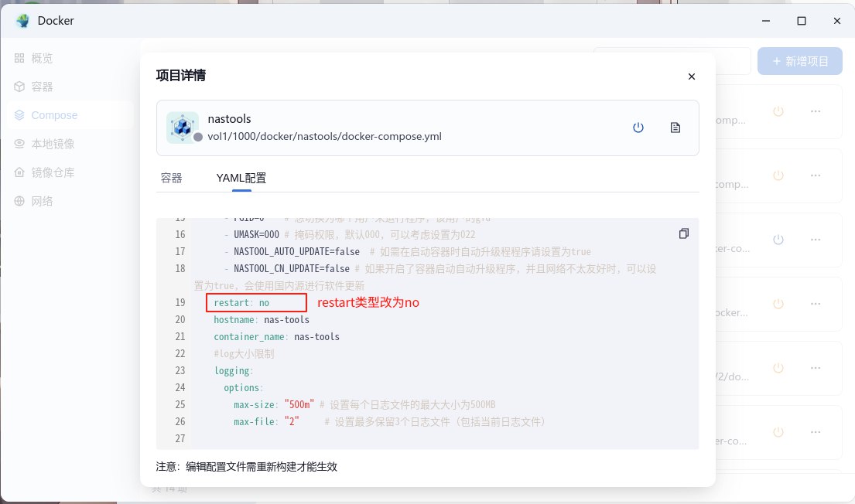
Task: Click the "#log大小限制" comment line
Action: (x=244, y=353)
